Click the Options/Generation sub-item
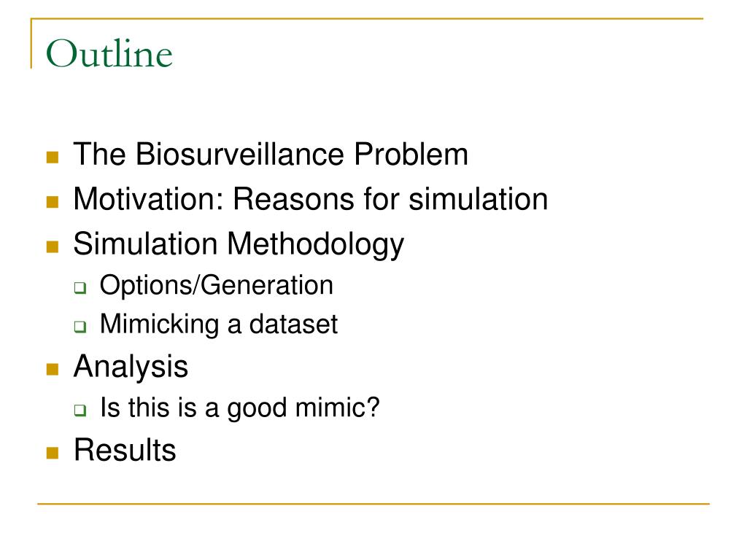The height and width of the screenshot is (560, 747). point(216,286)
